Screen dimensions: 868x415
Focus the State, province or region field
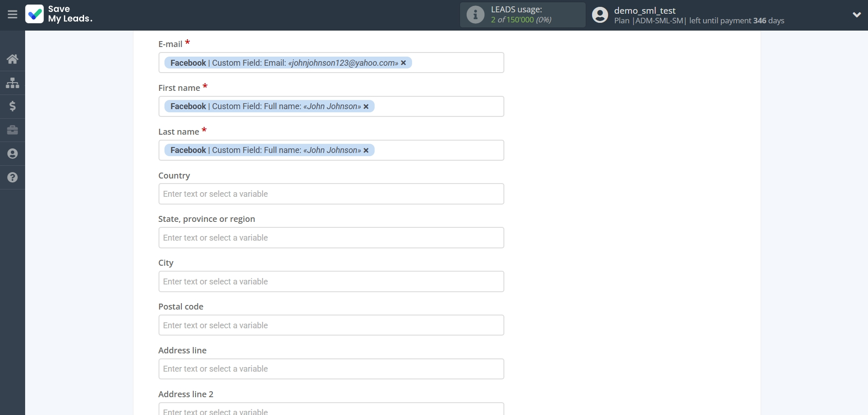click(331, 238)
